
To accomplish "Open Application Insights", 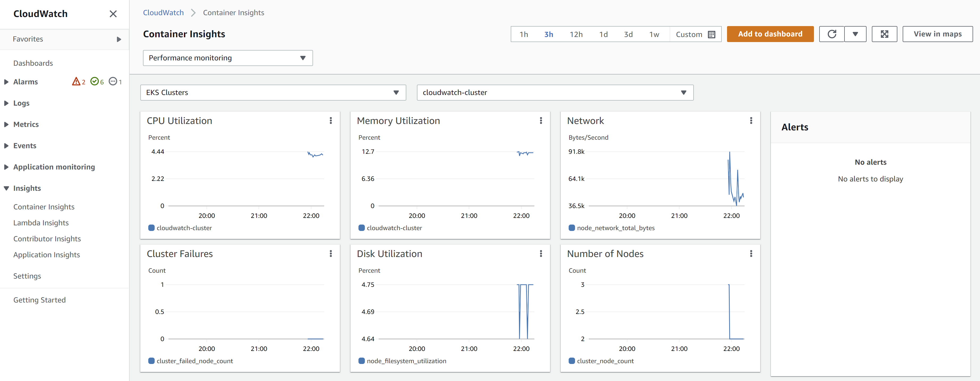I will (47, 255).
